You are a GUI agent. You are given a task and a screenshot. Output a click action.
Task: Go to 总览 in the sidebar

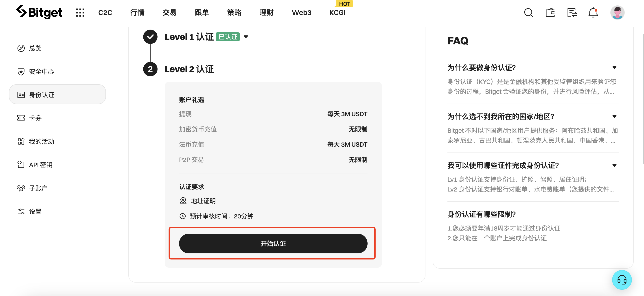coord(35,48)
